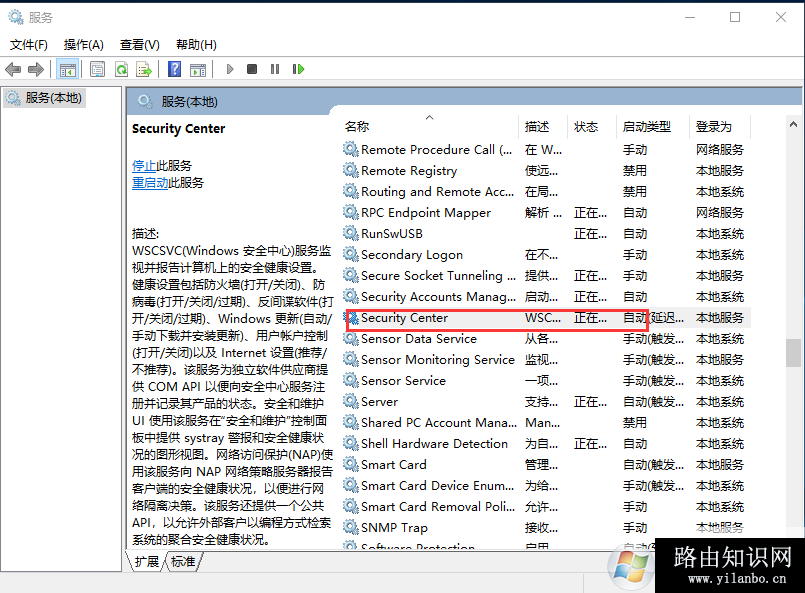Restart the service with the restart icon
The height and width of the screenshot is (593, 805).
tap(298, 69)
